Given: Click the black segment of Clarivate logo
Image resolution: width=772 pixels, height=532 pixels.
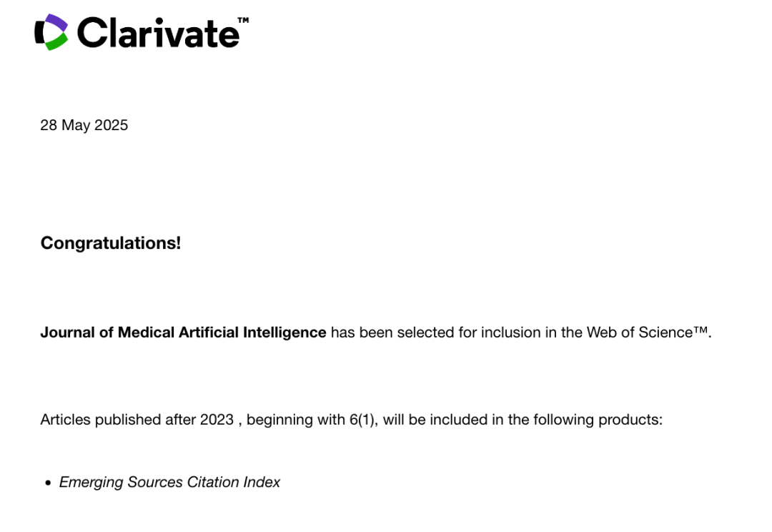Looking at the screenshot, I should point(39,32).
